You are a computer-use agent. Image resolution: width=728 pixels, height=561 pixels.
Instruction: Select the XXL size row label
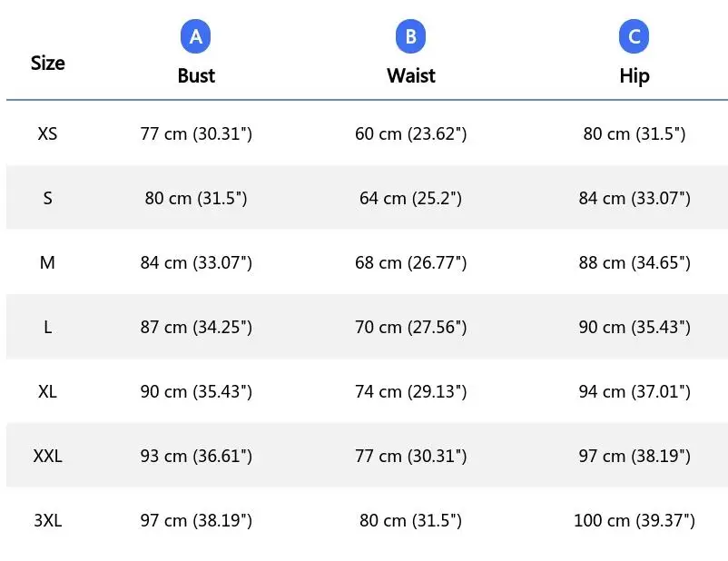click(x=47, y=456)
